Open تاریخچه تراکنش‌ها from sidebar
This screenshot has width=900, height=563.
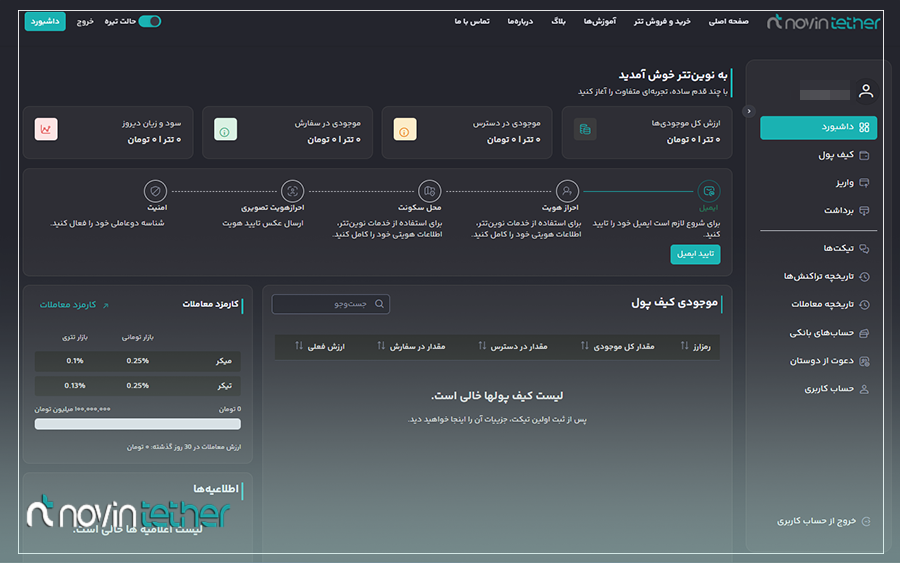click(x=818, y=276)
